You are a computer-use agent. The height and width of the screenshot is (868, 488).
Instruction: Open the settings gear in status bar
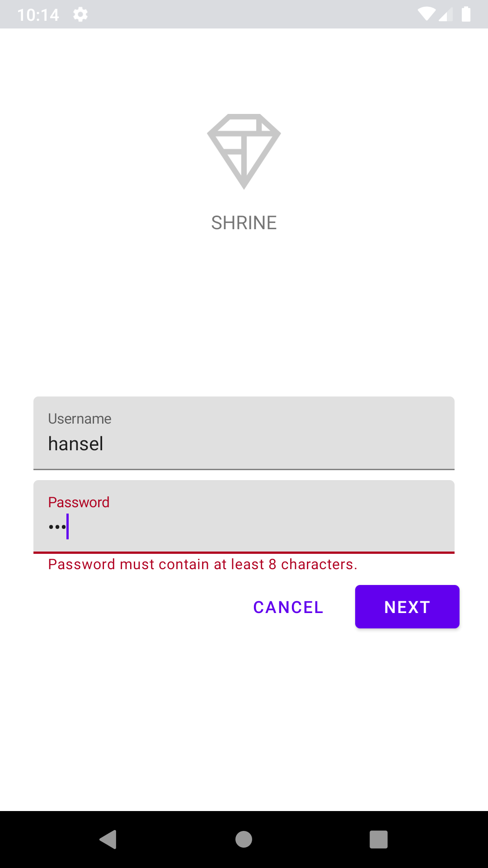coord(80,14)
